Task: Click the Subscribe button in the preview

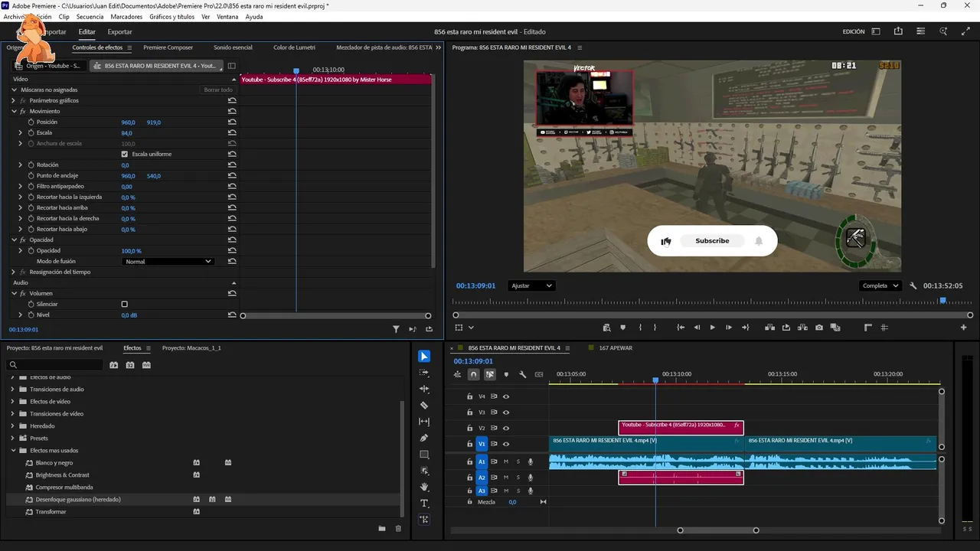Action: [x=712, y=241]
